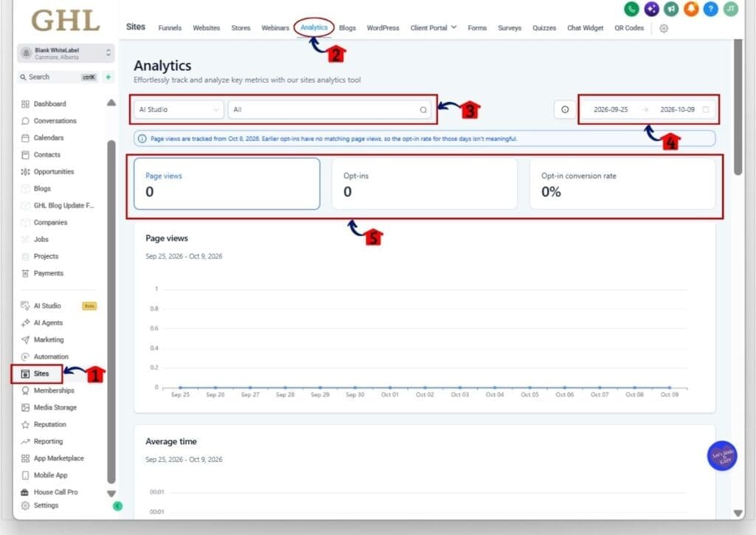Click the blue help question icon
The image size is (756, 535).
pos(711,9)
